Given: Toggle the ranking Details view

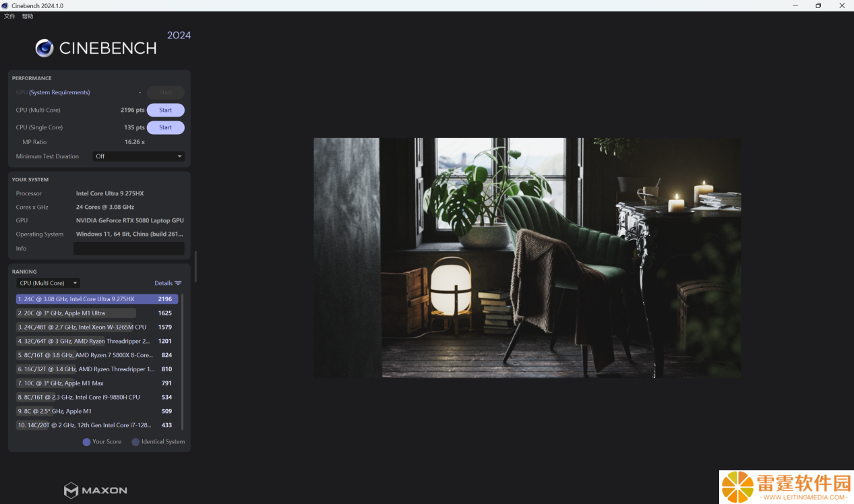Looking at the screenshot, I should coord(168,283).
